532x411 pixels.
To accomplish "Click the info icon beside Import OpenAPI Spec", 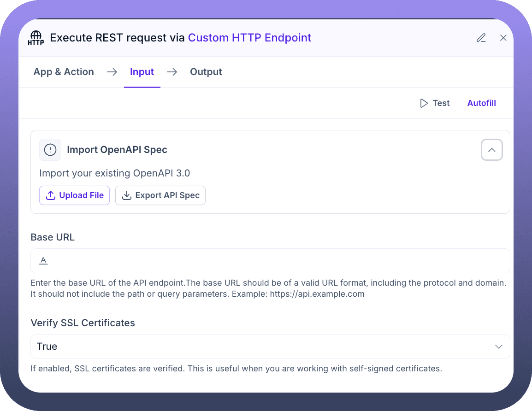I will (50, 150).
